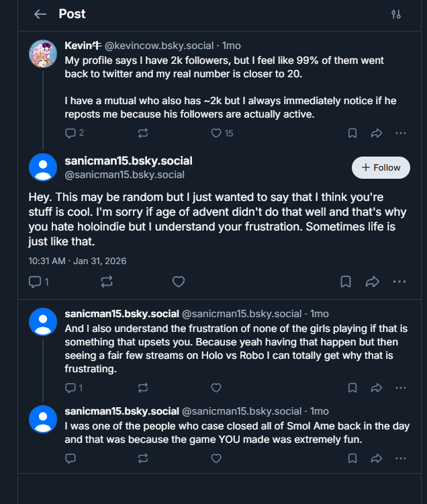
Task: Open more options on Kevin's post
Action: coord(401,133)
